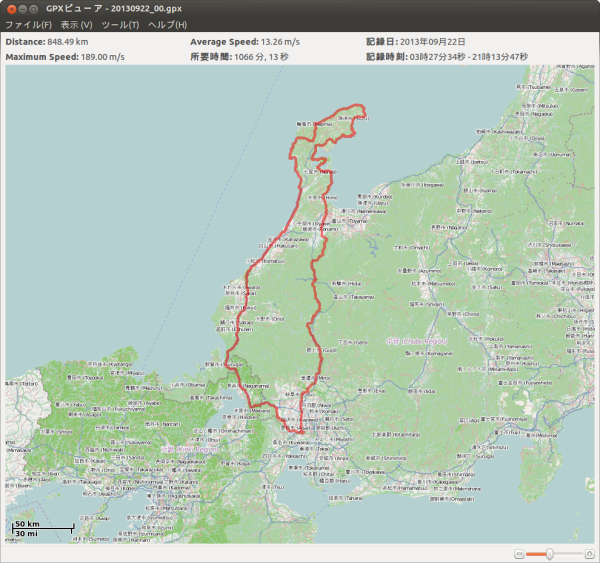Viewport: 600px width, 563px height.
Task: Open the ファイル(F) menu
Action: (x=28, y=24)
